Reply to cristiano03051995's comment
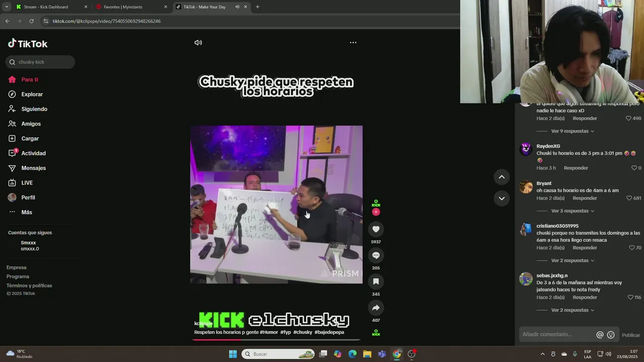 [585, 248]
